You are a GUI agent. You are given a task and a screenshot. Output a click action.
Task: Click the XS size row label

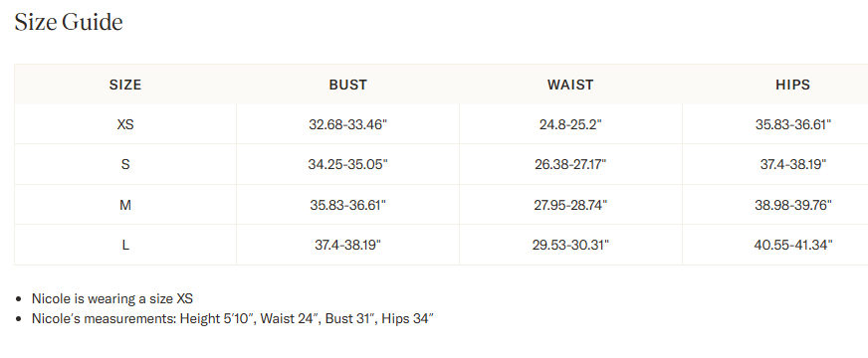click(125, 124)
